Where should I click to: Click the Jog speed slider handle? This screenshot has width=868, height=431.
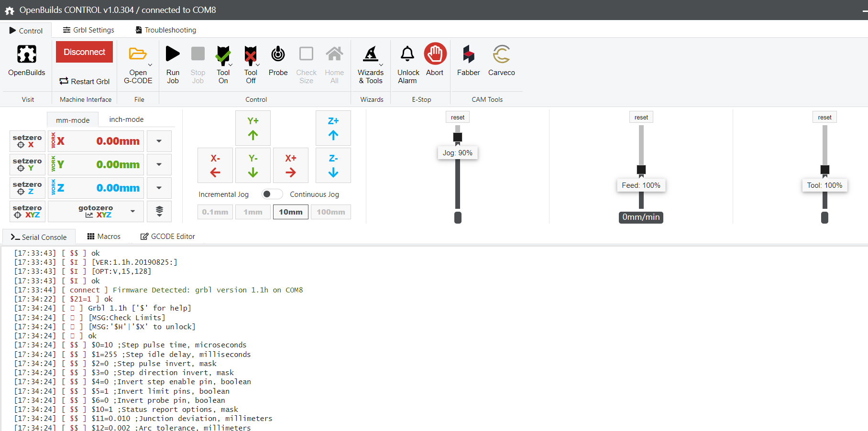coord(458,137)
